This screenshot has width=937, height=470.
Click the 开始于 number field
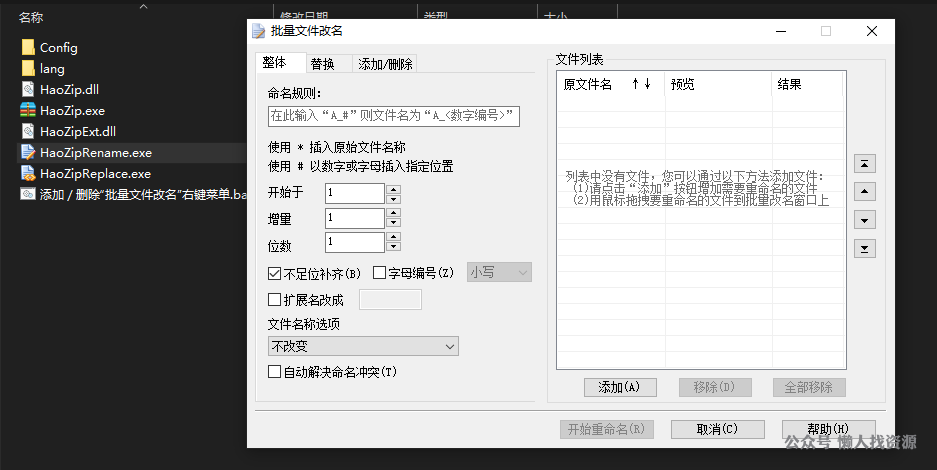point(355,193)
